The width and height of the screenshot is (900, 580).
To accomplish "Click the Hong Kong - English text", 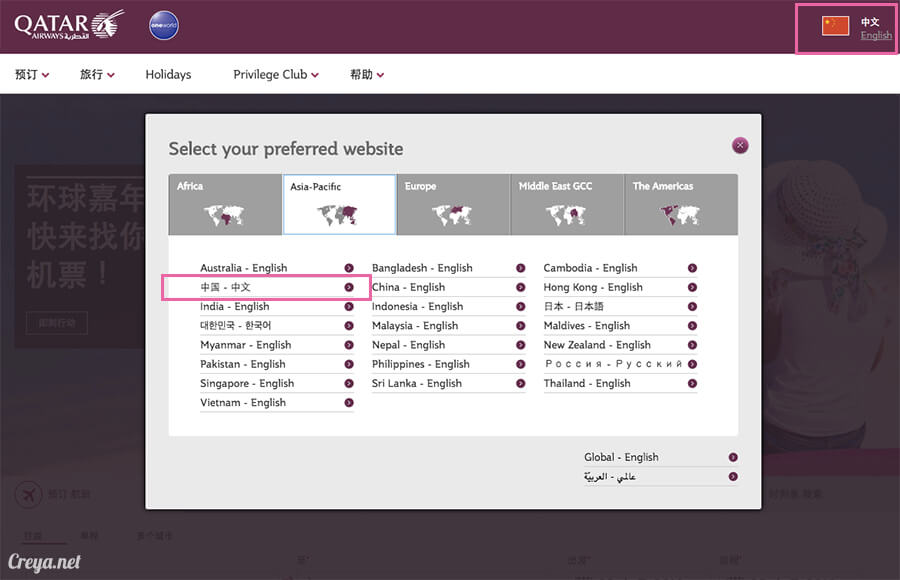I will click(x=593, y=287).
